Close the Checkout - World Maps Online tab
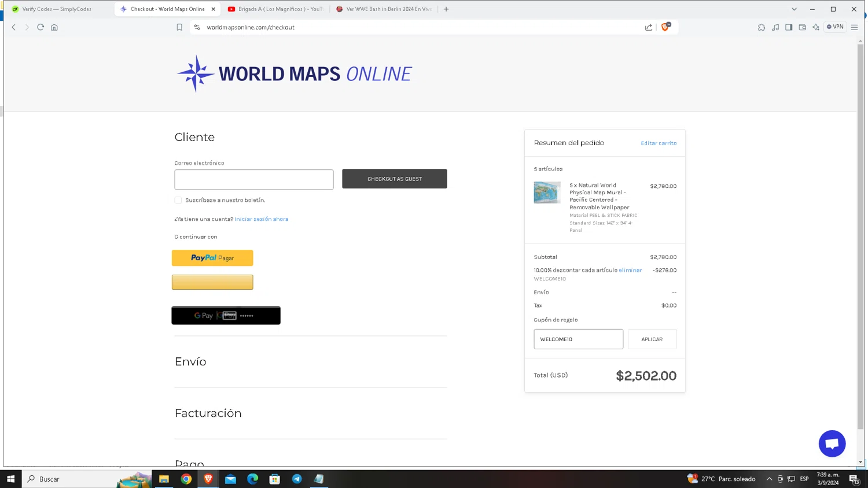868x488 pixels. tap(214, 9)
